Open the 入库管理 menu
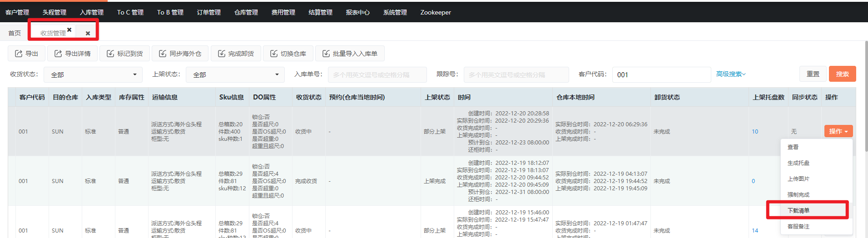This screenshot has height=238, width=868. click(92, 12)
